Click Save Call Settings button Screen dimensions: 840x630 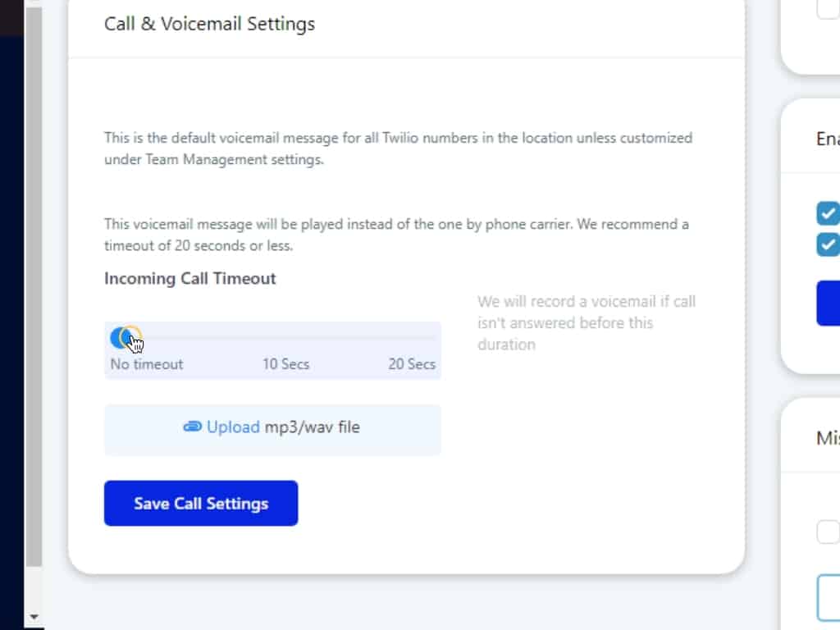[x=201, y=503]
